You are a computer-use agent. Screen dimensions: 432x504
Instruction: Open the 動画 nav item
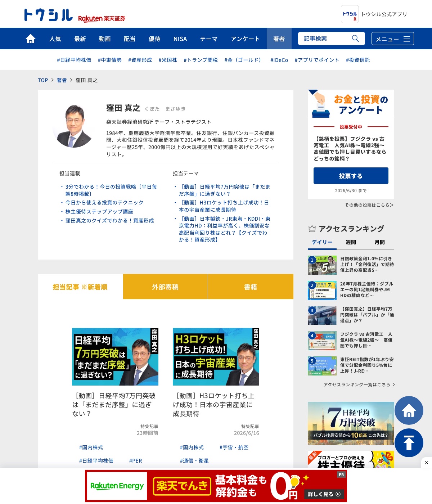[105, 39]
